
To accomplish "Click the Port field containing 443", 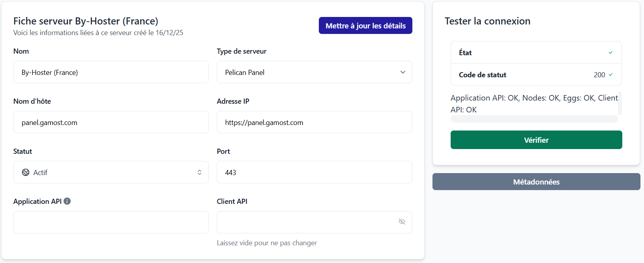I will click(314, 172).
